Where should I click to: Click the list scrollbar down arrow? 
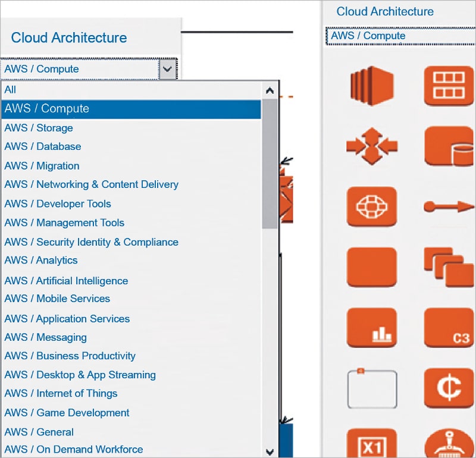click(270, 451)
